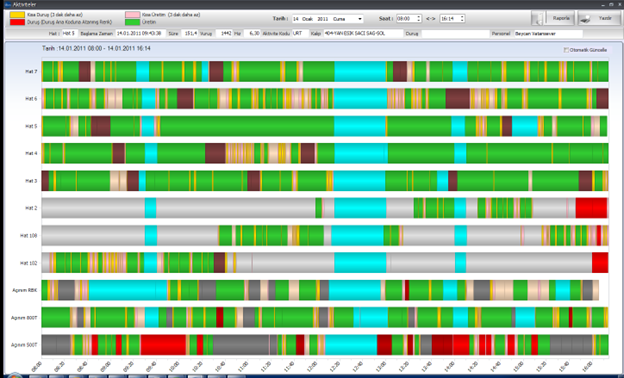
Task: Click the red Duruş legend swatch
Action: (17, 22)
